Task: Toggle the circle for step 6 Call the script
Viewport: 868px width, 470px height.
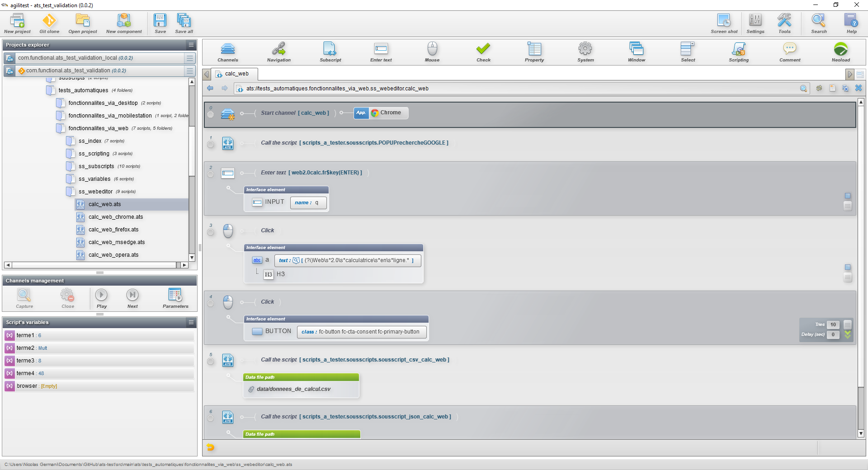Action: (x=211, y=418)
